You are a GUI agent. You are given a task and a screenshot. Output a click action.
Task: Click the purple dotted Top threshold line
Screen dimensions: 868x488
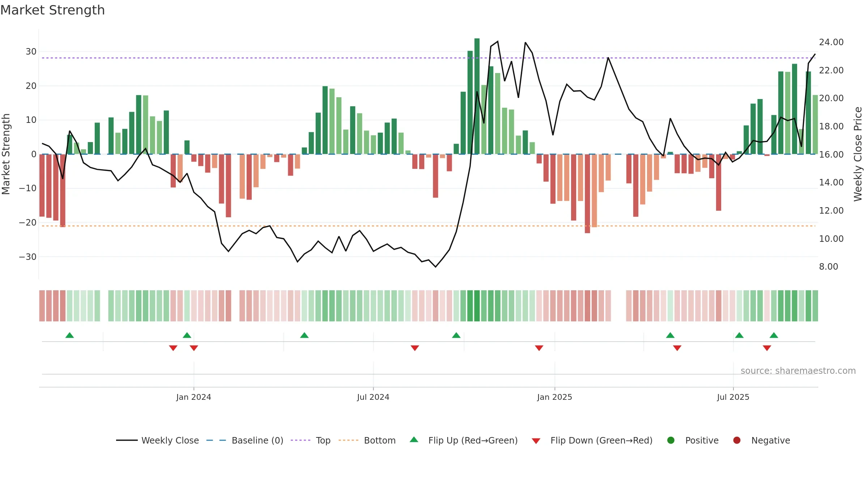click(429, 58)
